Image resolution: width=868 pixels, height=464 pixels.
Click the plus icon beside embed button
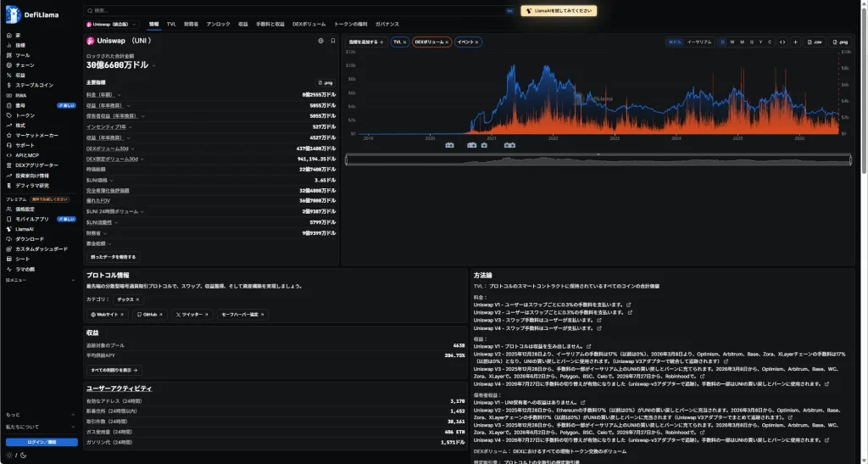[795, 42]
